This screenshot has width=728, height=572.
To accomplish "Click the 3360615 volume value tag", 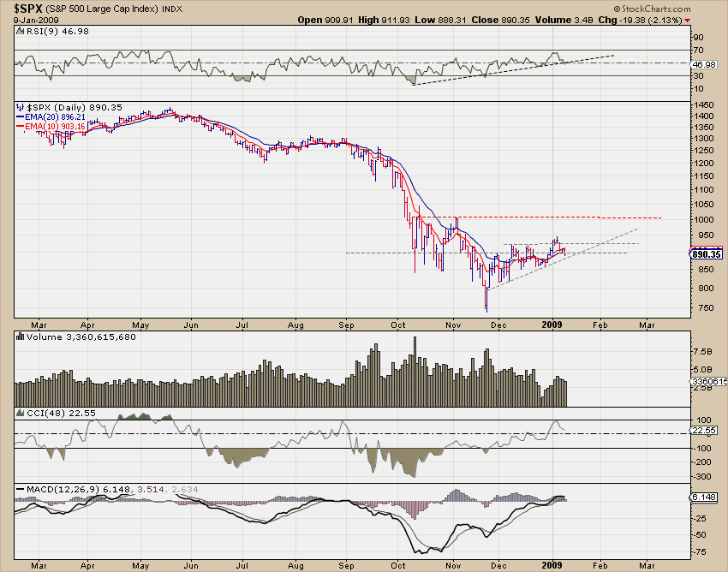I will (709, 381).
